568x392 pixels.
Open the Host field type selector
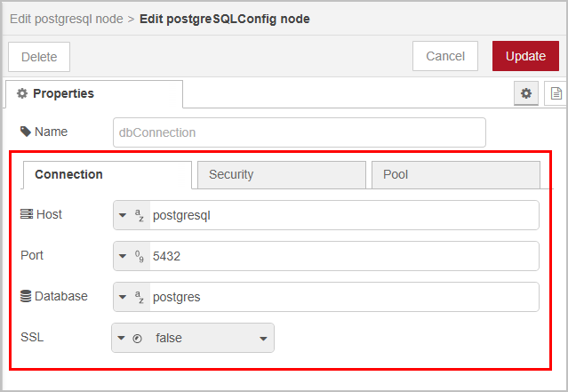pos(131,215)
